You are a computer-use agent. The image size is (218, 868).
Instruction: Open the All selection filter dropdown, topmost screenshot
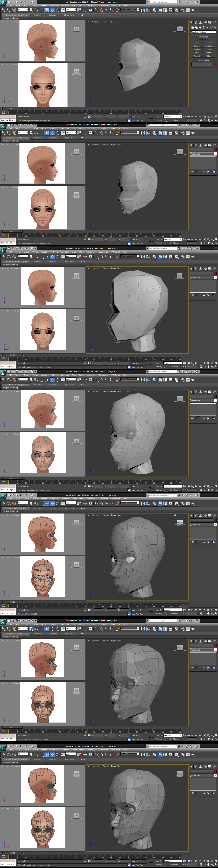(x=23, y=10)
